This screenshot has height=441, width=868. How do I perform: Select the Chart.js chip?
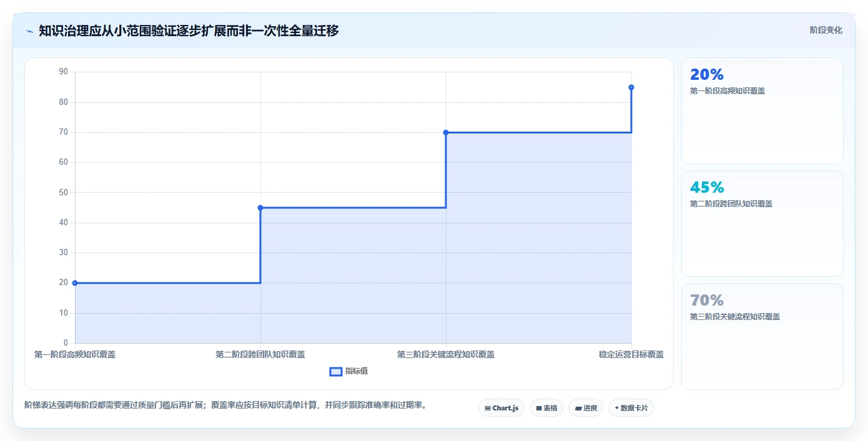click(x=501, y=408)
